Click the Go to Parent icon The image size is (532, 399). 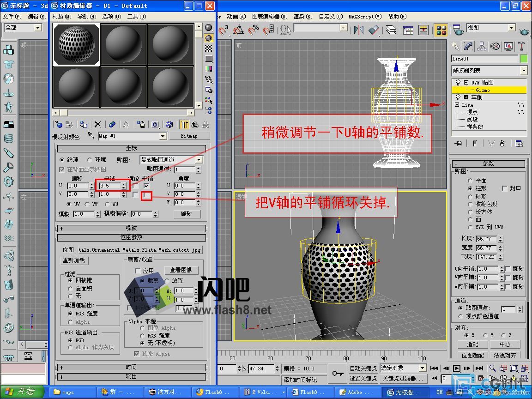[195, 124]
